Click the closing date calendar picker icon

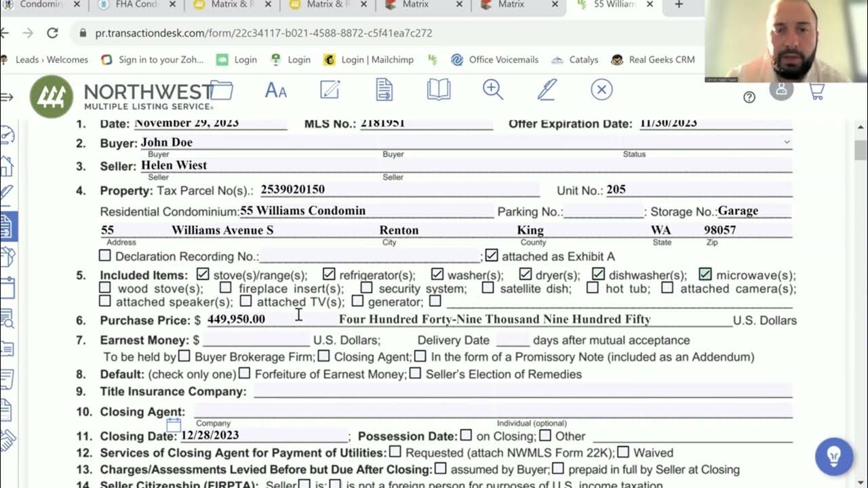(x=174, y=426)
